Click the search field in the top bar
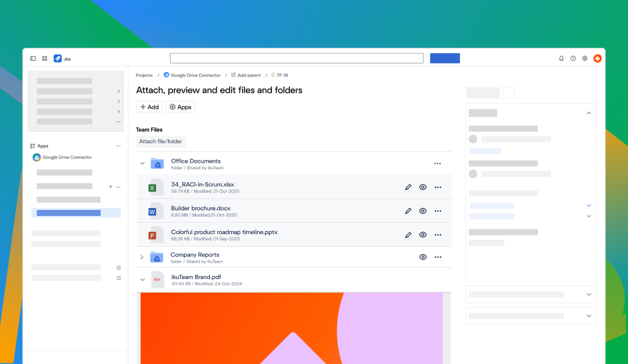Image resolution: width=628 pixels, height=364 pixels. (x=297, y=58)
